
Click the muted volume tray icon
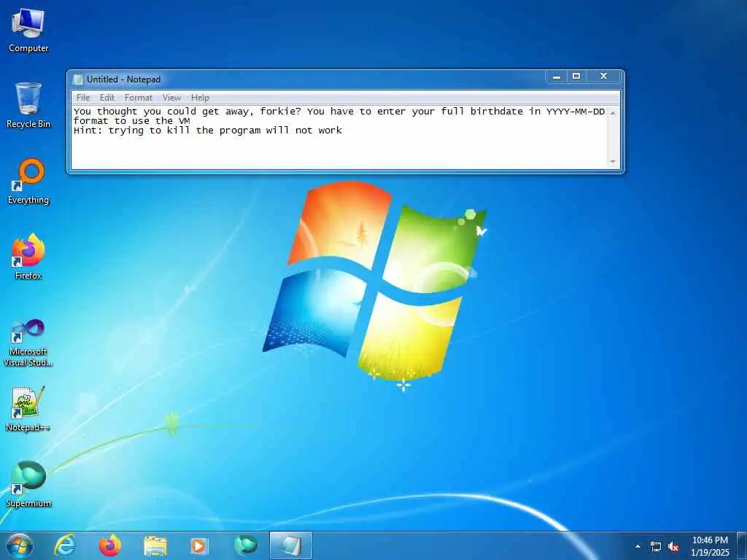pyautogui.click(x=673, y=547)
